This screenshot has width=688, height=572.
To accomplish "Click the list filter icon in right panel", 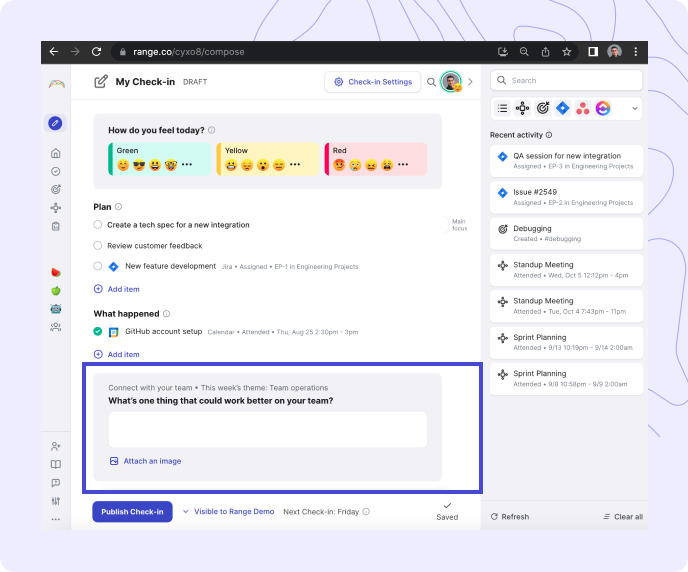I will 502,108.
